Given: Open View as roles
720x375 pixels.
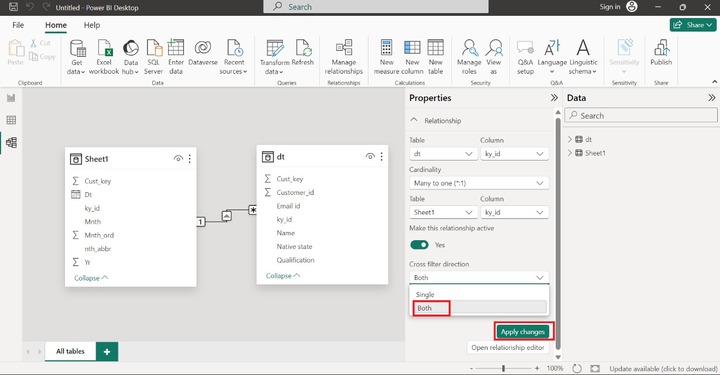Looking at the screenshot, I should (x=494, y=57).
